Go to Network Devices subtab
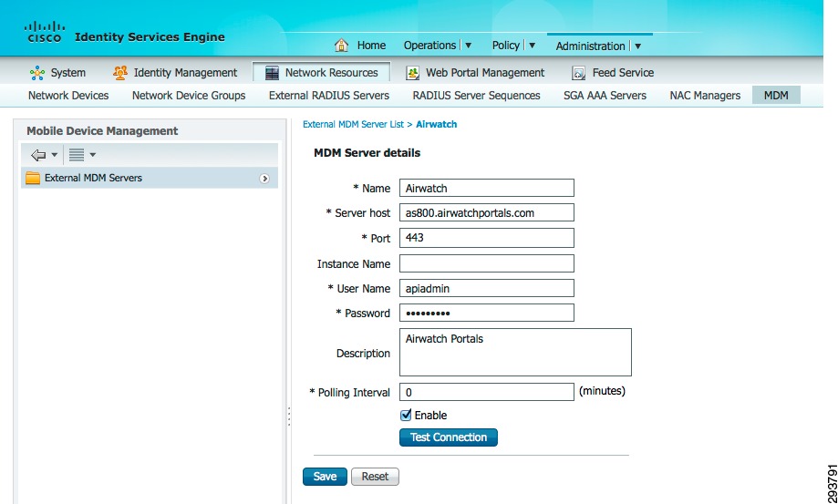This screenshot has height=504, width=838. (x=68, y=96)
